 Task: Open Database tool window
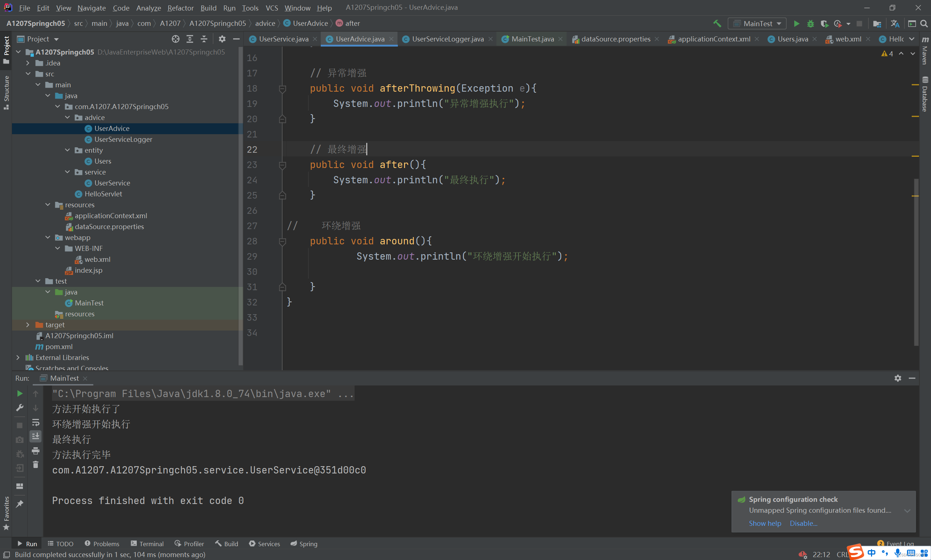[925, 94]
